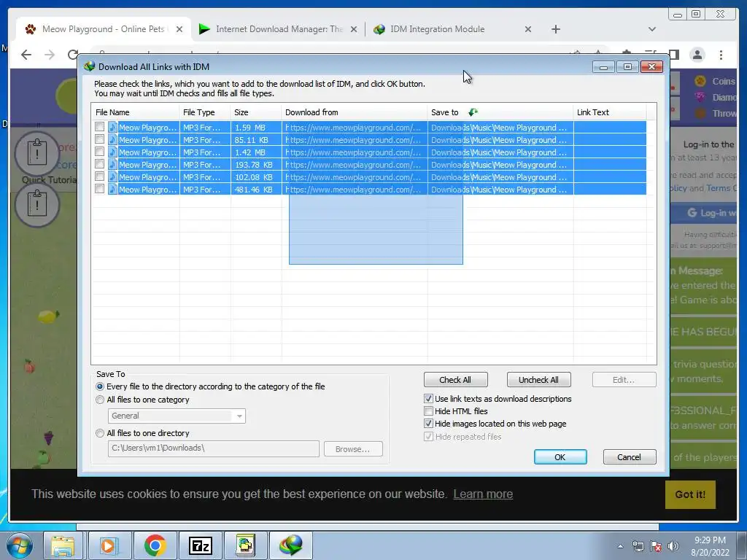This screenshot has height=560, width=747.
Task: Select 'Every file to the directory according to category' radio
Action: [99, 386]
